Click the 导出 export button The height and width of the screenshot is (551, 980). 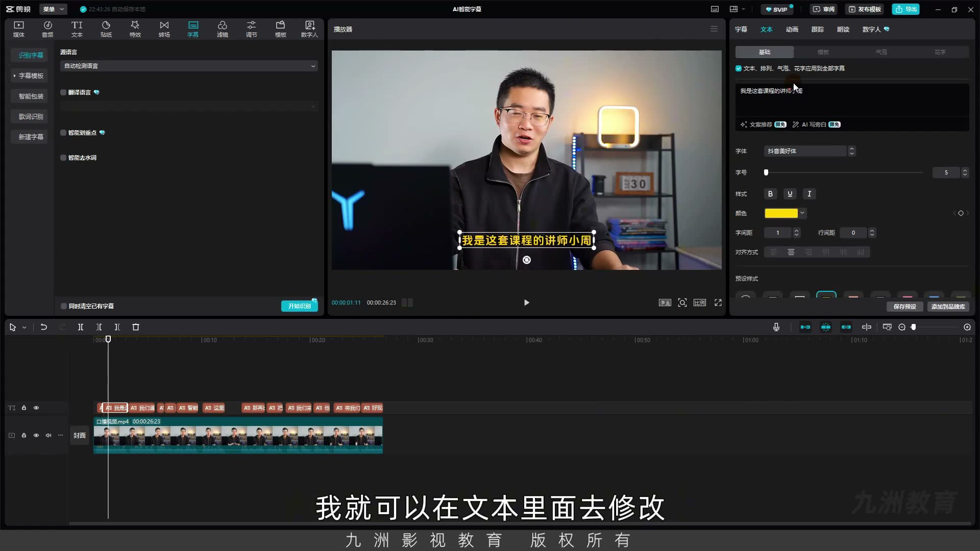905,9
